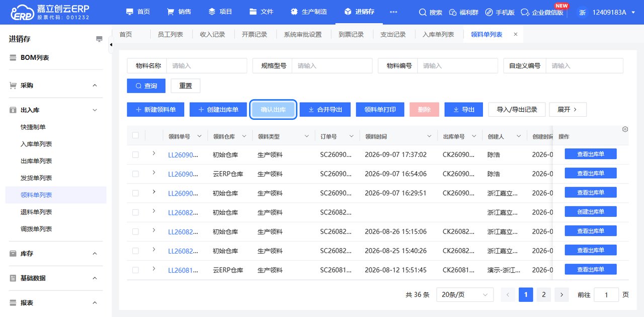
Task: Click the 合并导出 button
Action: [x=325, y=110]
